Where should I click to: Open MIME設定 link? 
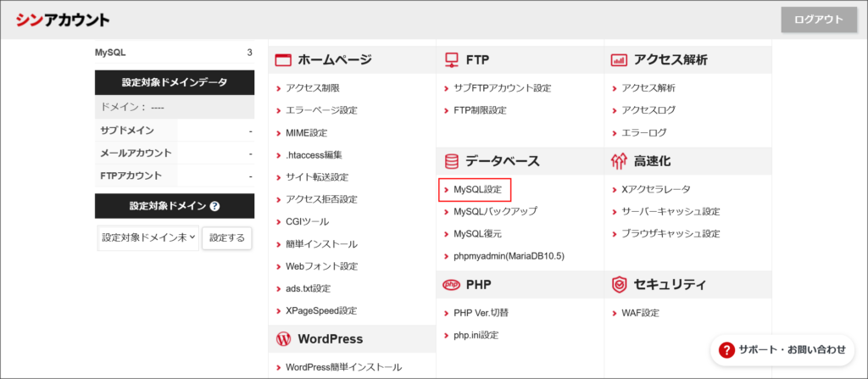click(x=307, y=133)
